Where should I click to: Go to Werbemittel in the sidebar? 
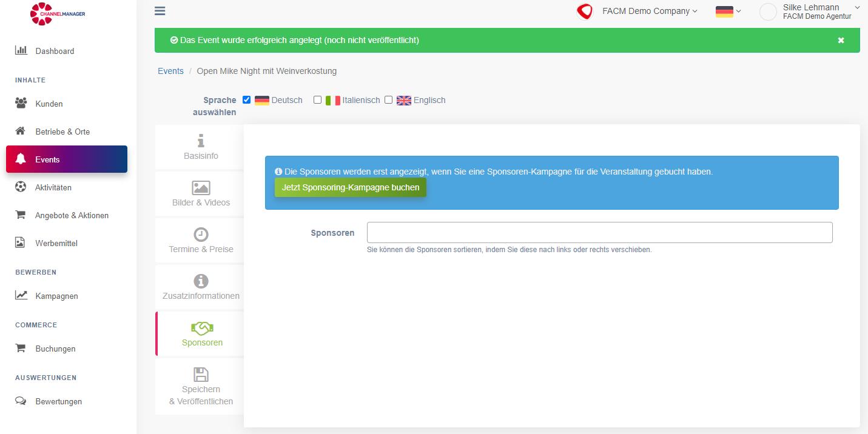(56, 243)
